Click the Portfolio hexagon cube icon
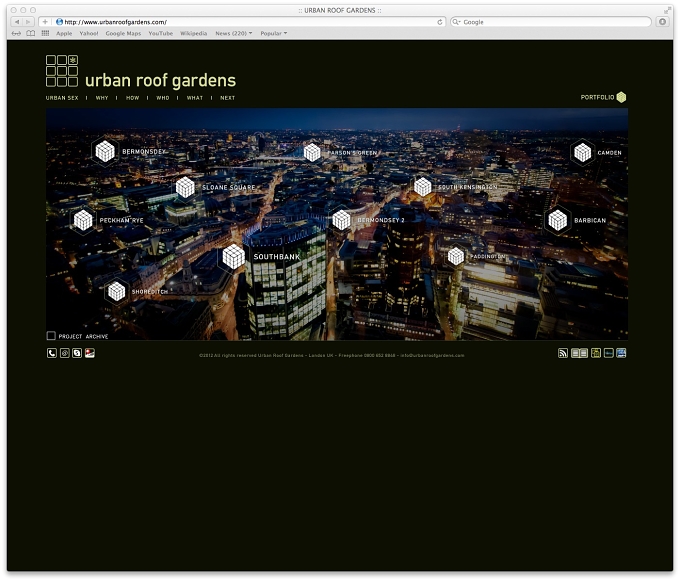The width and height of the screenshot is (680, 581). click(x=621, y=97)
